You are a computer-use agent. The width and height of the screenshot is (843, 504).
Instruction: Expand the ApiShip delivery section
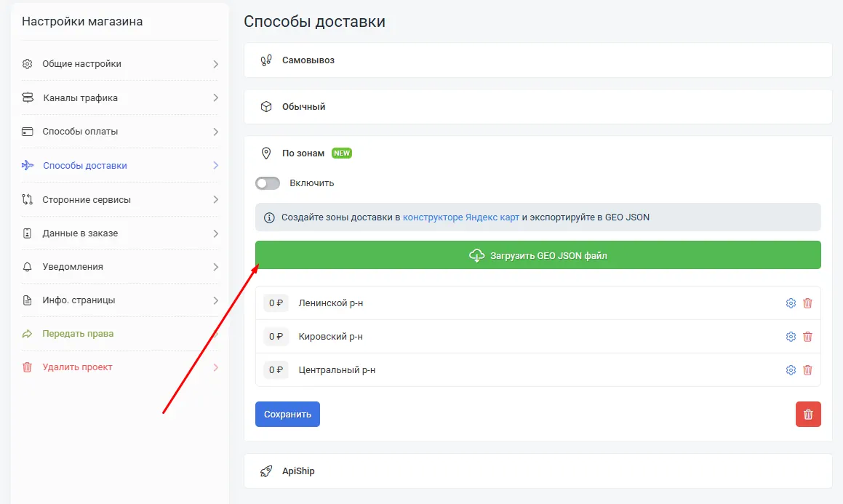pyautogui.click(x=298, y=471)
